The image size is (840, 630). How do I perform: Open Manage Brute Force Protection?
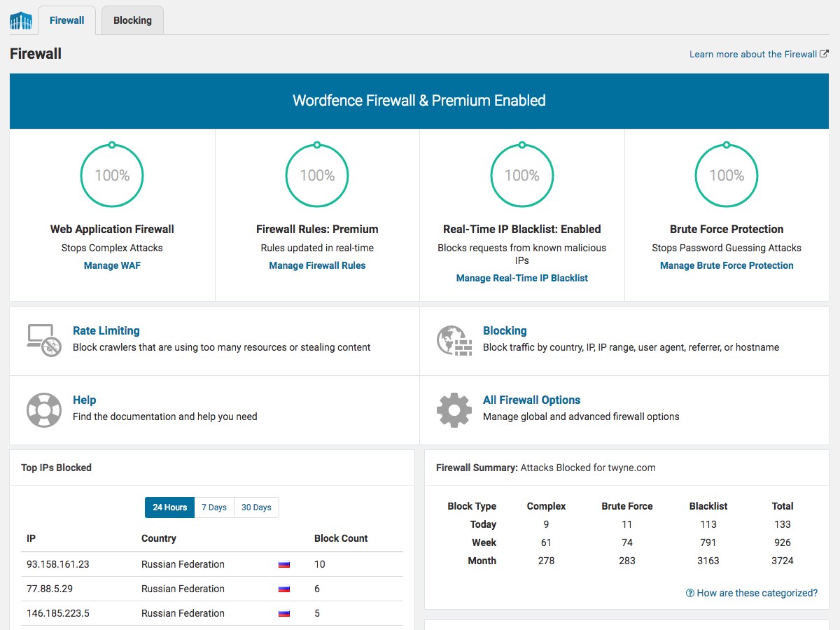[726, 265]
